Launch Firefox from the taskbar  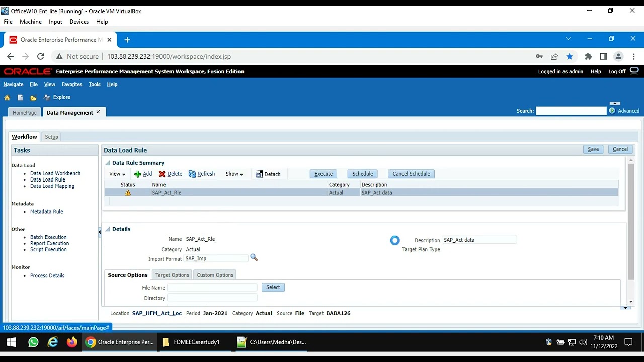(x=72, y=342)
